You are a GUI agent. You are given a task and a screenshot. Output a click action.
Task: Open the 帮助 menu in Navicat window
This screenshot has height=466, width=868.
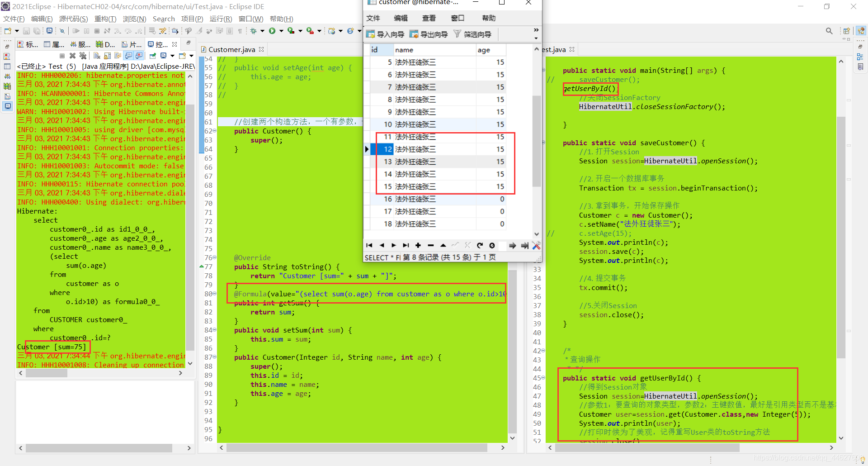(x=489, y=18)
